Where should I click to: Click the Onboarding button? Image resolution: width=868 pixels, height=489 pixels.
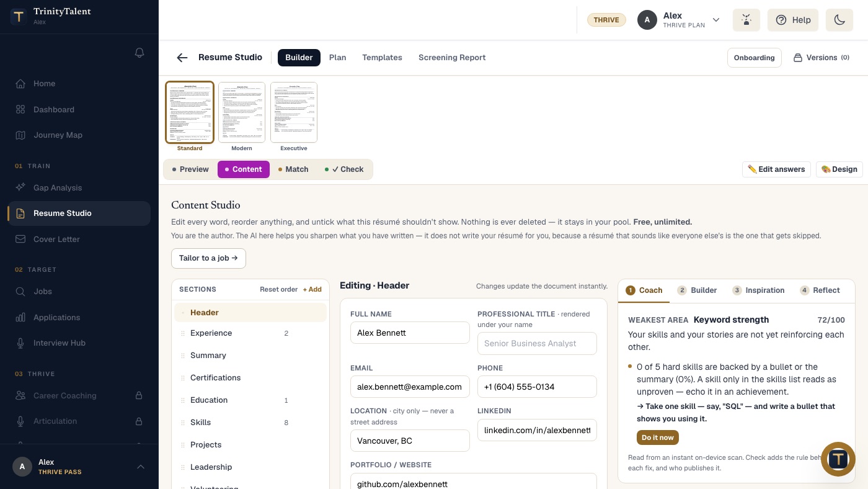(754, 58)
